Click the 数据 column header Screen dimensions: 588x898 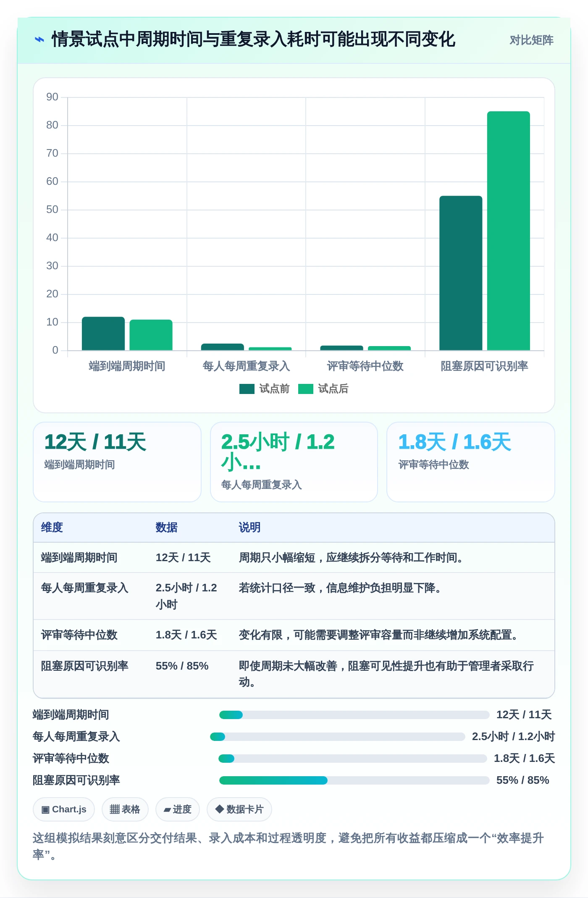click(x=167, y=528)
